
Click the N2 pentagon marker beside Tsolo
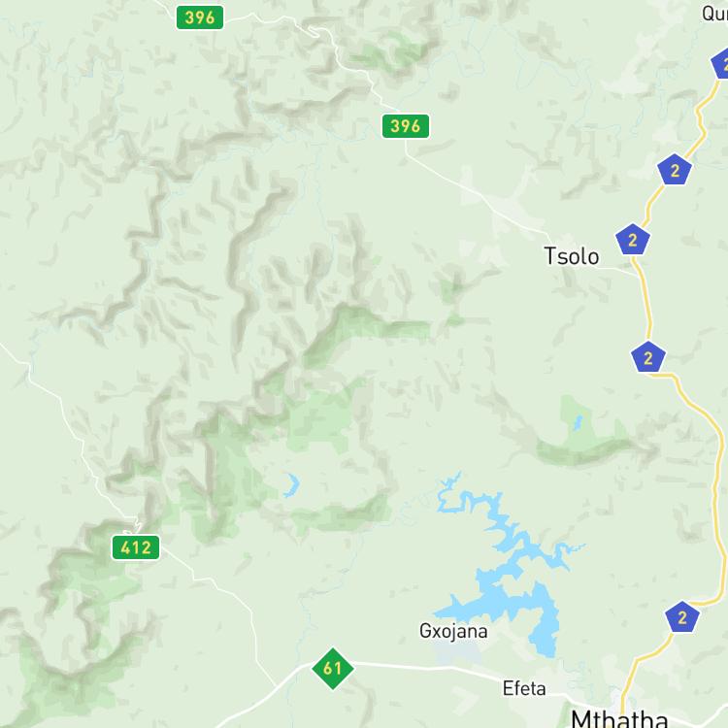click(632, 240)
